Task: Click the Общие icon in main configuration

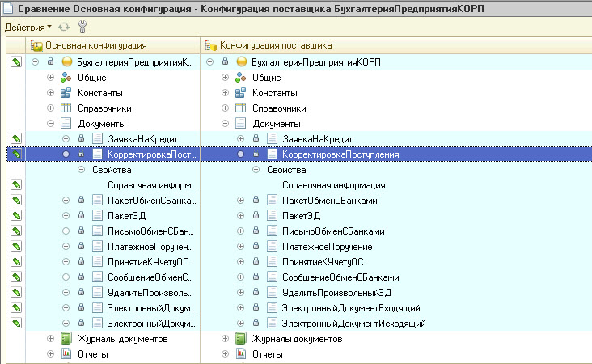Action: [66, 78]
